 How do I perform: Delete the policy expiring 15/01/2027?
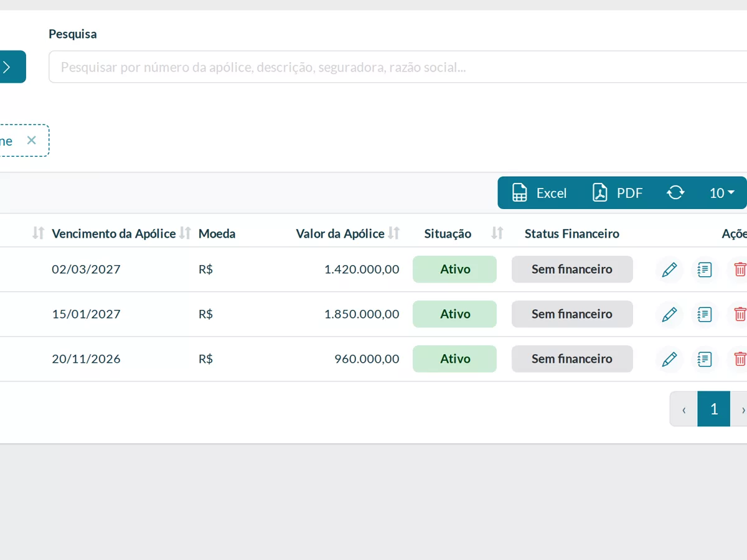coord(739,314)
